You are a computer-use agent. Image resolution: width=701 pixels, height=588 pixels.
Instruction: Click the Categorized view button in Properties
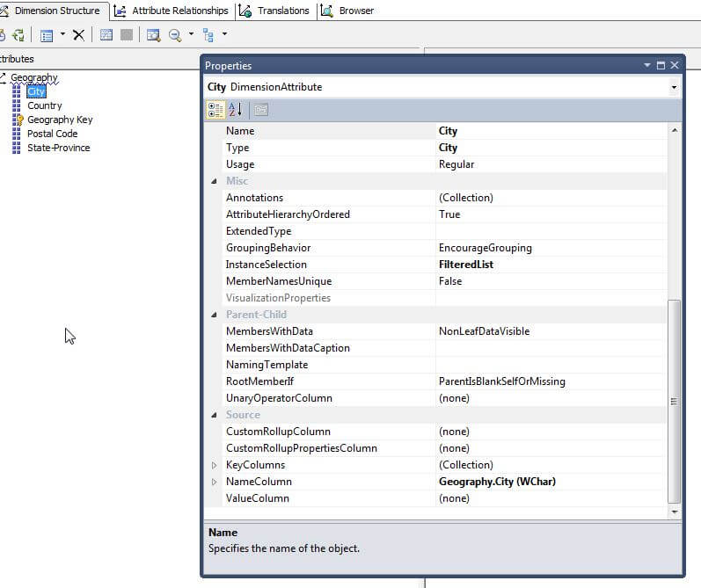click(215, 110)
